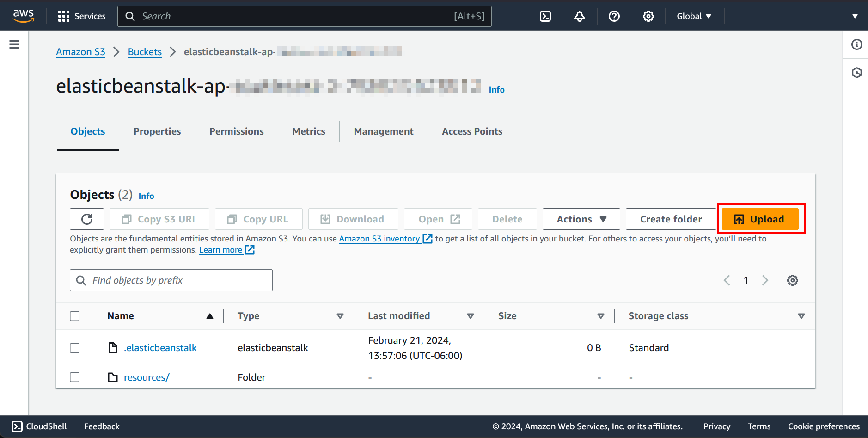868x438 pixels.
Task: Switch to the Permissions tab
Action: tap(236, 131)
